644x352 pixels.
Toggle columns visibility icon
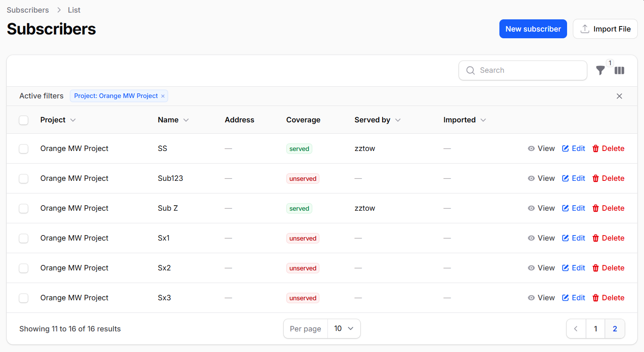pos(619,71)
